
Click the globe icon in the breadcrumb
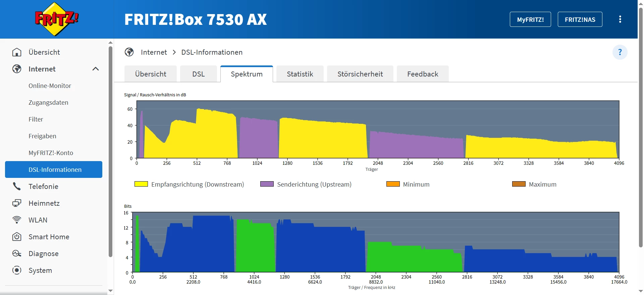click(129, 52)
